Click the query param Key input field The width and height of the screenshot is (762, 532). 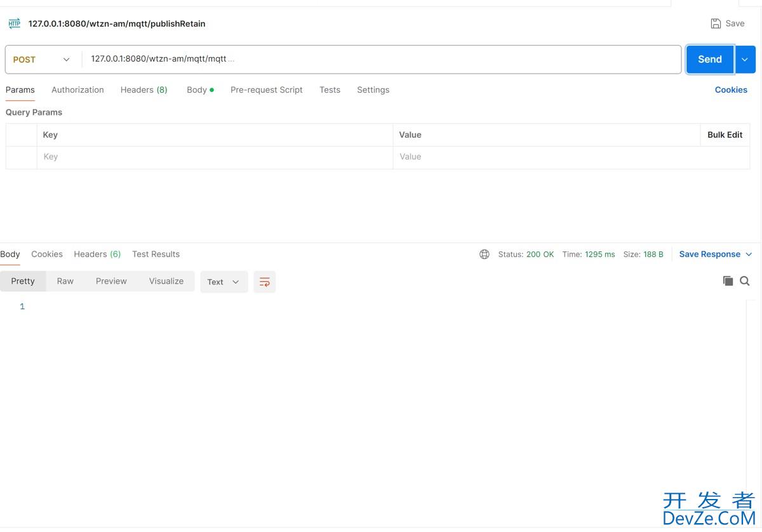(215, 157)
